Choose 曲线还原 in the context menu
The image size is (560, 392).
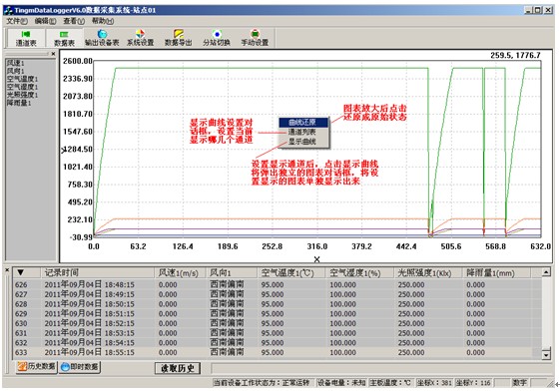pyautogui.click(x=303, y=122)
